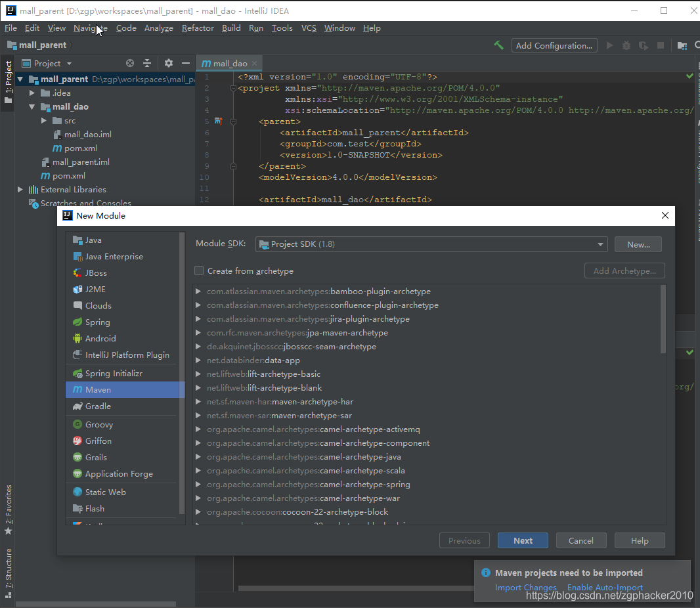Screen dimensions: 700x608
Task: Click the Debug bug icon in toolbar
Action: [x=626, y=45]
